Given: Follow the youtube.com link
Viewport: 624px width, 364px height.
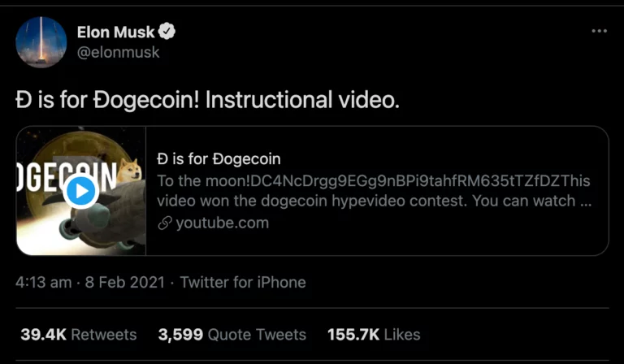Looking at the screenshot, I should click(x=222, y=223).
